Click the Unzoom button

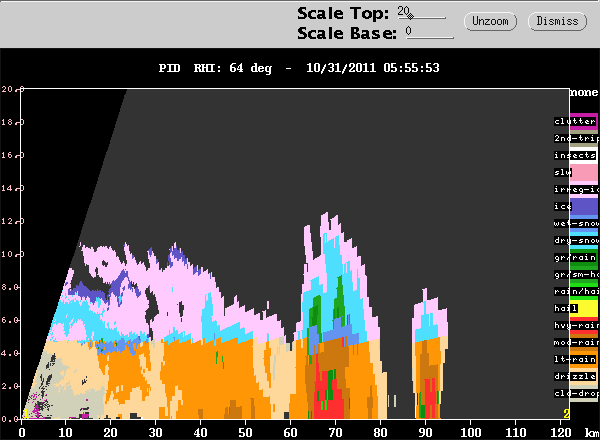coord(490,21)
